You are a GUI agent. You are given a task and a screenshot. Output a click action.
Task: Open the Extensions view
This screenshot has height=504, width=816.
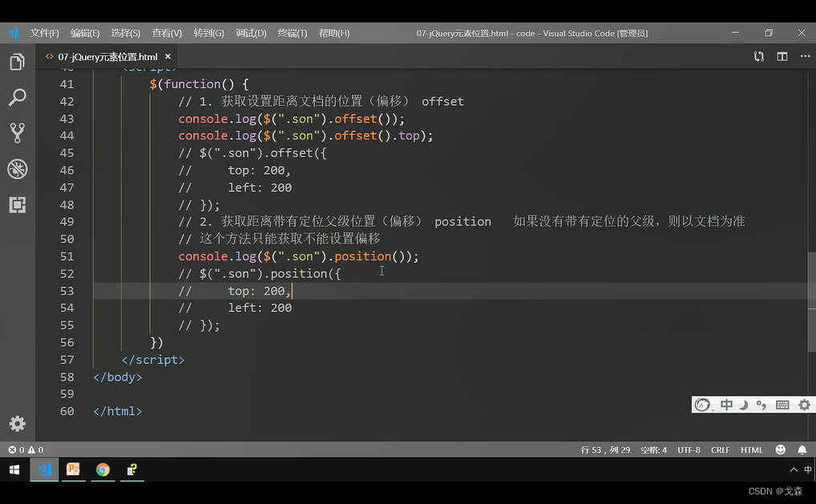(17, 205)
